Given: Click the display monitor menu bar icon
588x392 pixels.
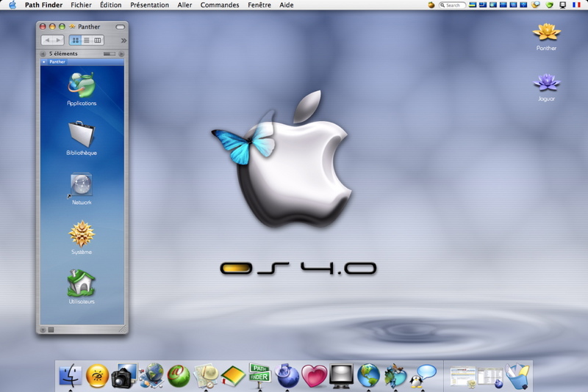Looking at the screenshot, I should pyautogui.click(x=562, y=5).
